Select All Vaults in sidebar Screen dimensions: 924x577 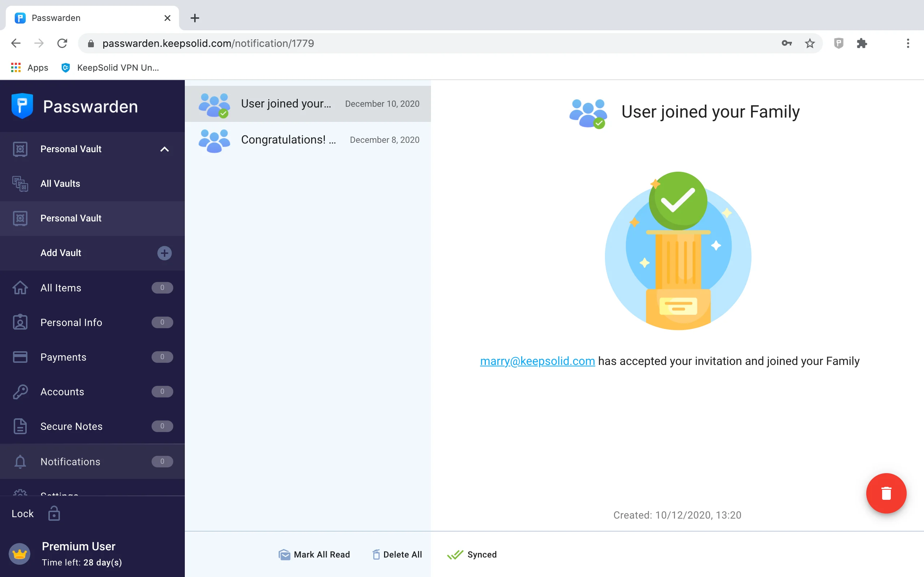60,184
